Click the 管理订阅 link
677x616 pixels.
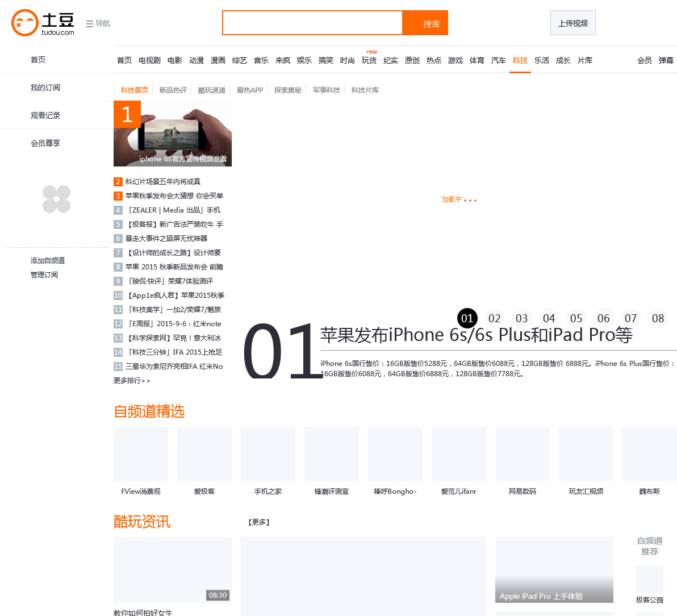click(44, 274)
